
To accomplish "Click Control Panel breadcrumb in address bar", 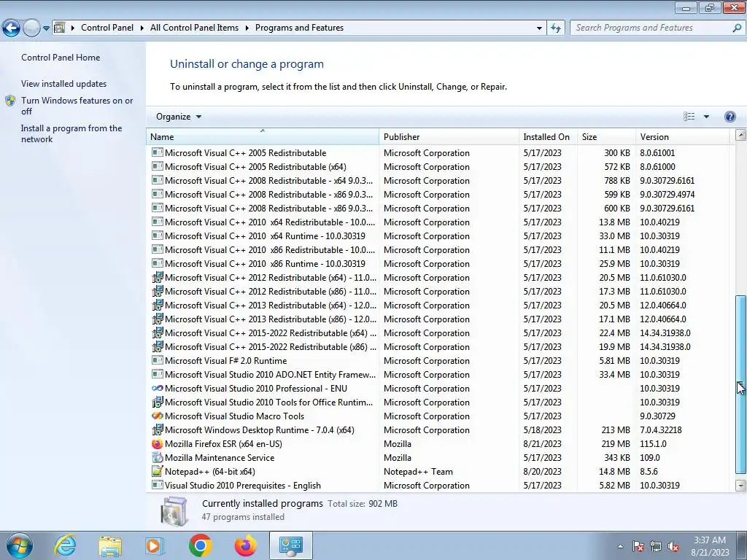I will pyautogui.click(x=107, y=28).
